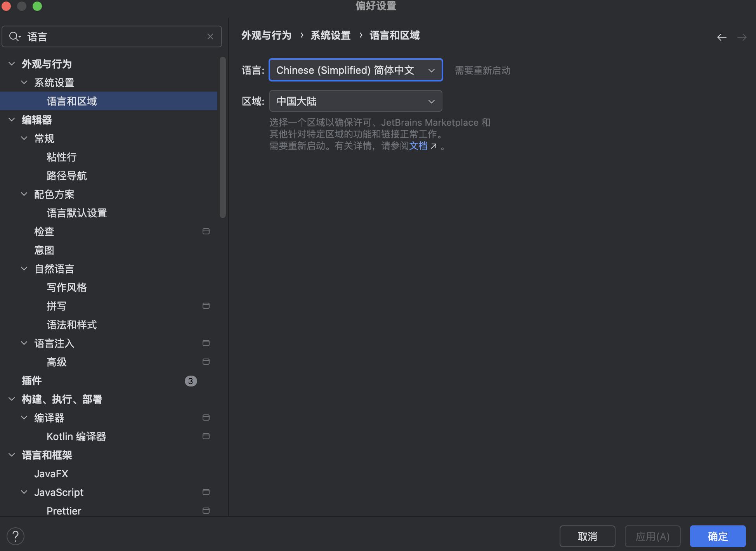Click the 确定 button
This screenshot has height=551, width=756.
coord(718,536)
